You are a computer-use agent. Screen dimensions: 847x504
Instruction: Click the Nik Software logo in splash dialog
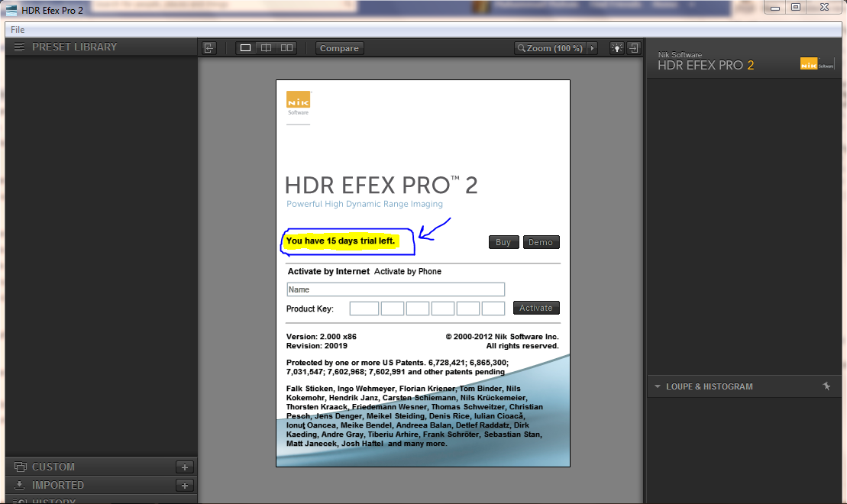click(298, 103)
